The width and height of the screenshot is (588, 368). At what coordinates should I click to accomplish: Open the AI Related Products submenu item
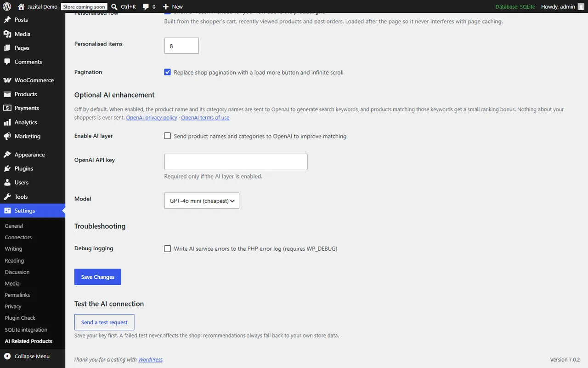click(x=28, y=341)
